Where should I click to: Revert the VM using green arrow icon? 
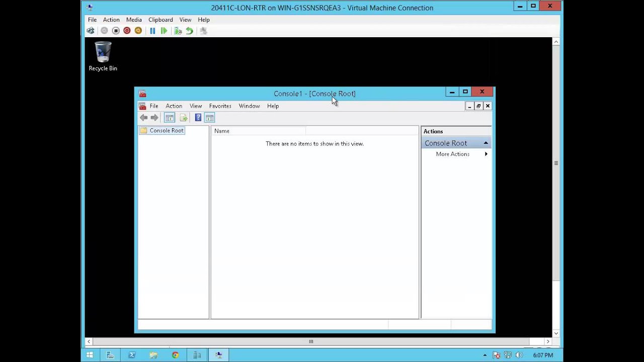tap(189, 31)
